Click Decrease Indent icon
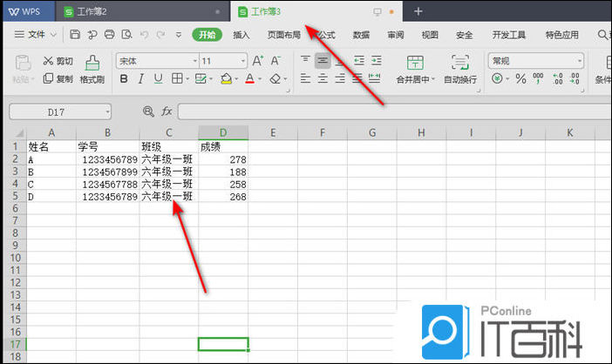Image resolution: width=612 pixels, height=364 pixels. (359, 60)
